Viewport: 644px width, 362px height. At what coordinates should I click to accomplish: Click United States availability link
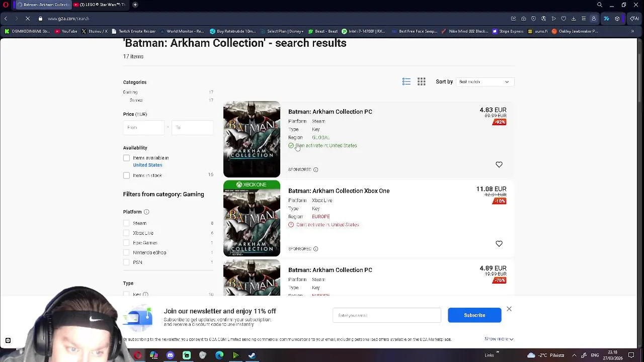pos(147,165)
